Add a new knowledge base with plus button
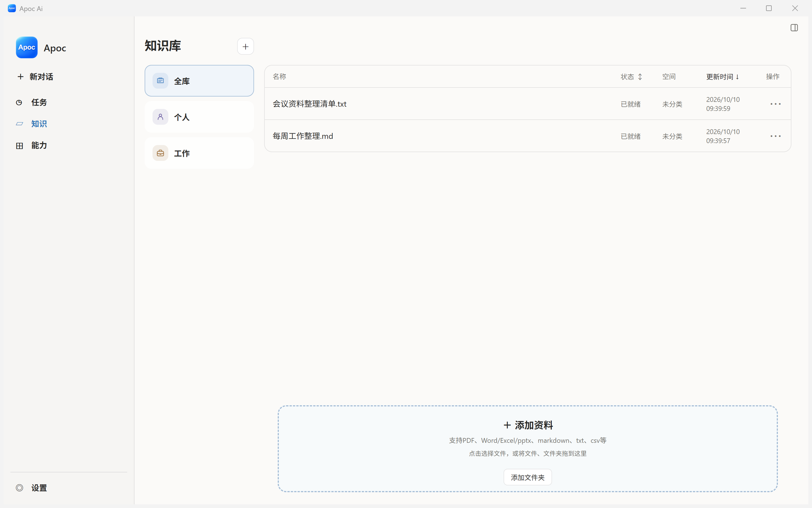 click(246, 46)
